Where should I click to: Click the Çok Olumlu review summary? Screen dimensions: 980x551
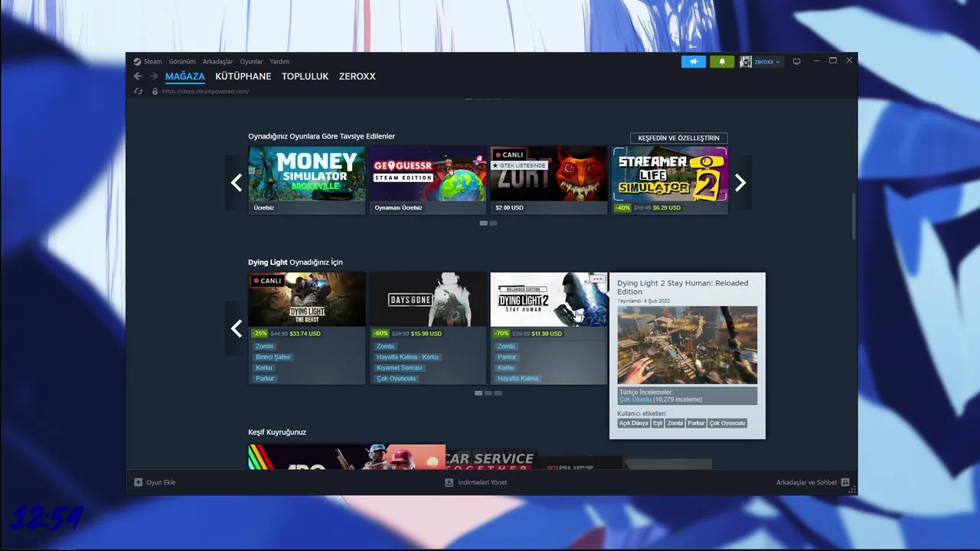coord(635,399)
